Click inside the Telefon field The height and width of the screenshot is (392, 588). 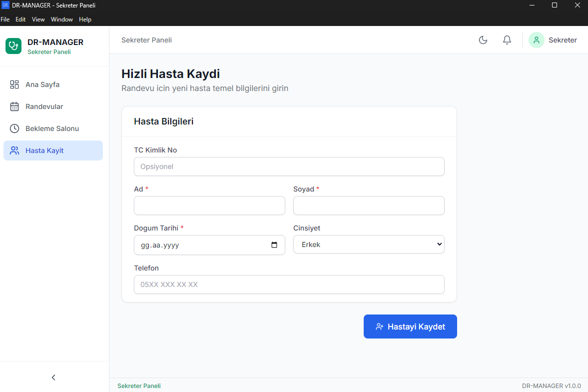[x=289, y=284]
